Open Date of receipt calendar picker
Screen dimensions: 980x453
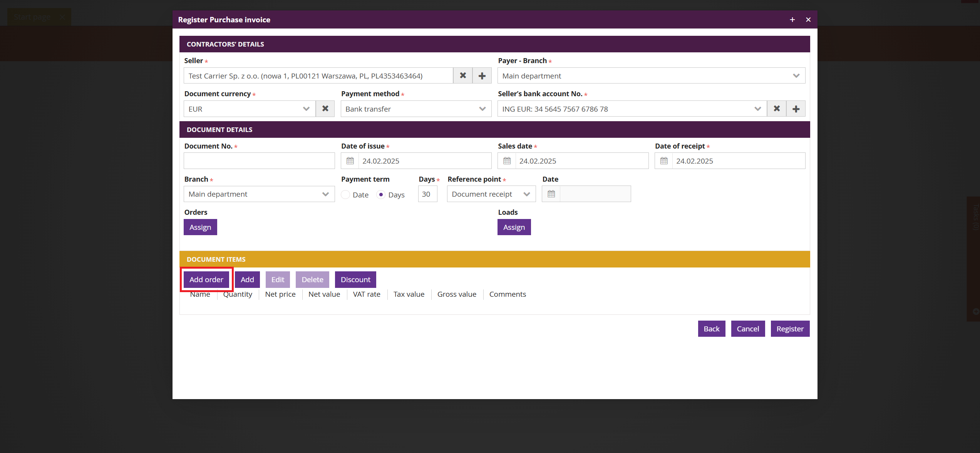pos(664,161)
